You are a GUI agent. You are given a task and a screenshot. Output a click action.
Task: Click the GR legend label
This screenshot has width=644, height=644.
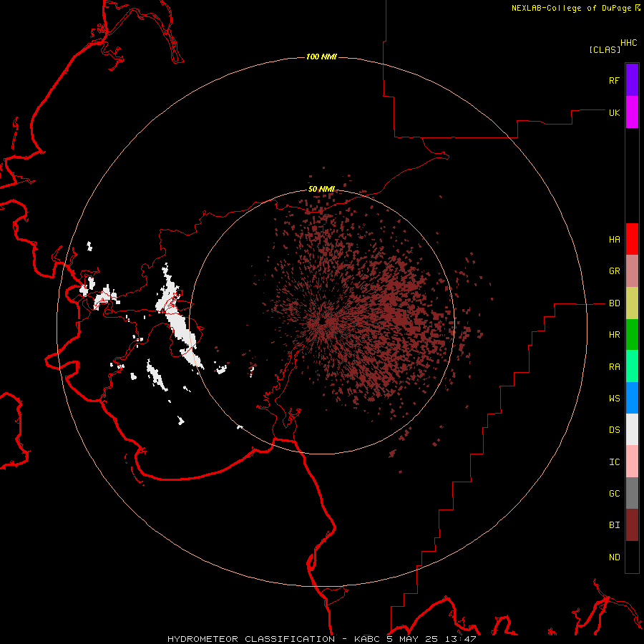[614, 271]
